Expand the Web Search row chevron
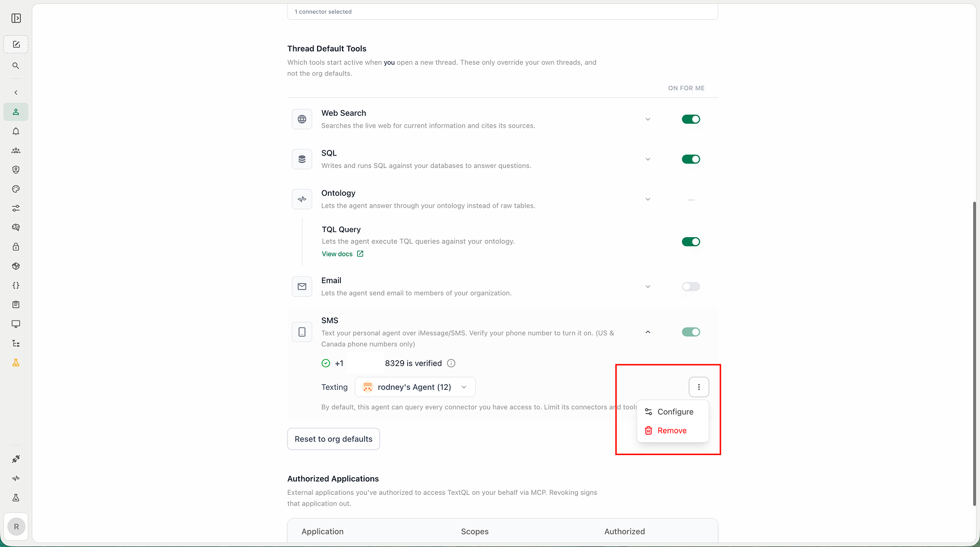 pyautogui.click(x=648, y=119)
